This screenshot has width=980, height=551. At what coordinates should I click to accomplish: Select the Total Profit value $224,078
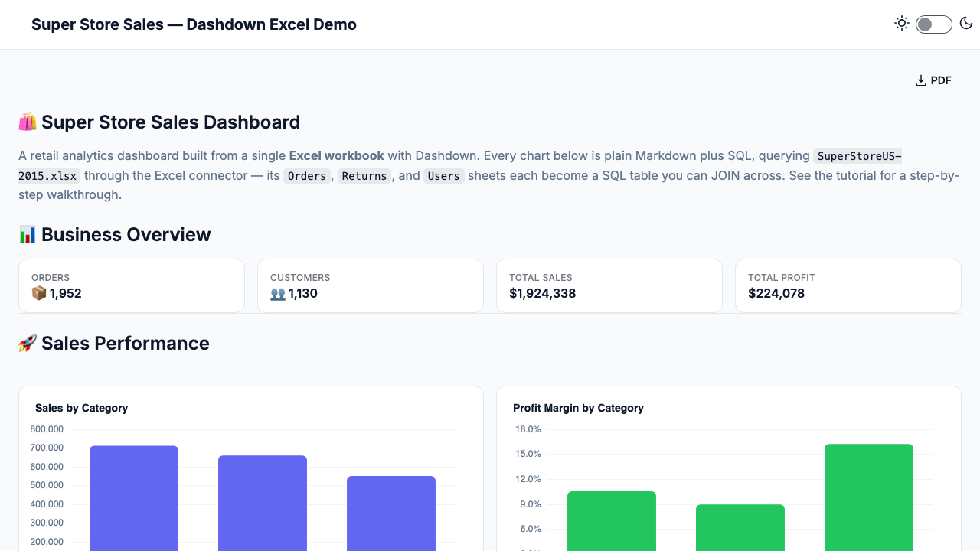pos(776,293)
